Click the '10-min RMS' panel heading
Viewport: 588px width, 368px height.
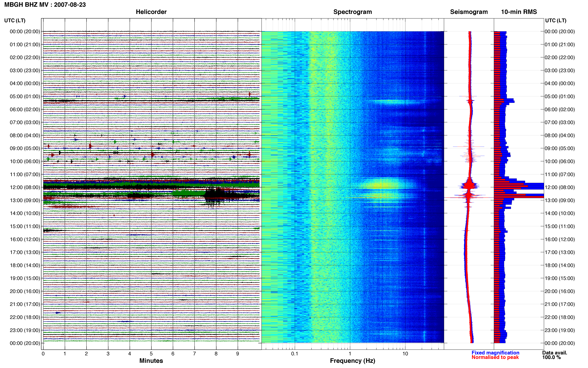(519, 12)
